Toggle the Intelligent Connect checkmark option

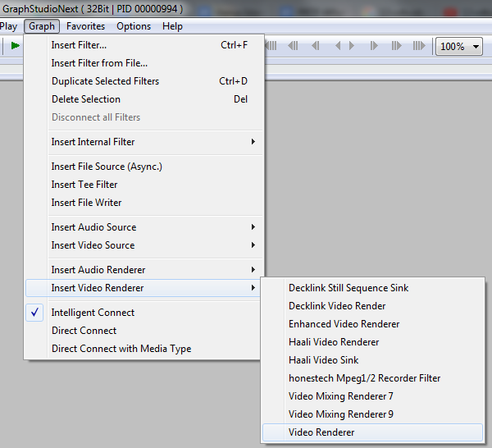93,313
